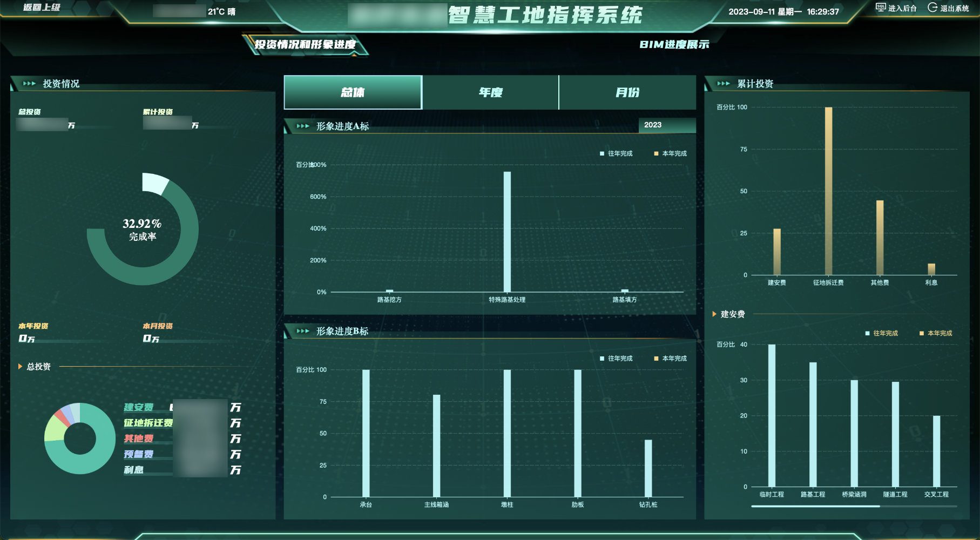Click the 本月投资 0万 value
The height and width of the screenshot is (540, 980).
click(x=151, y=339)
